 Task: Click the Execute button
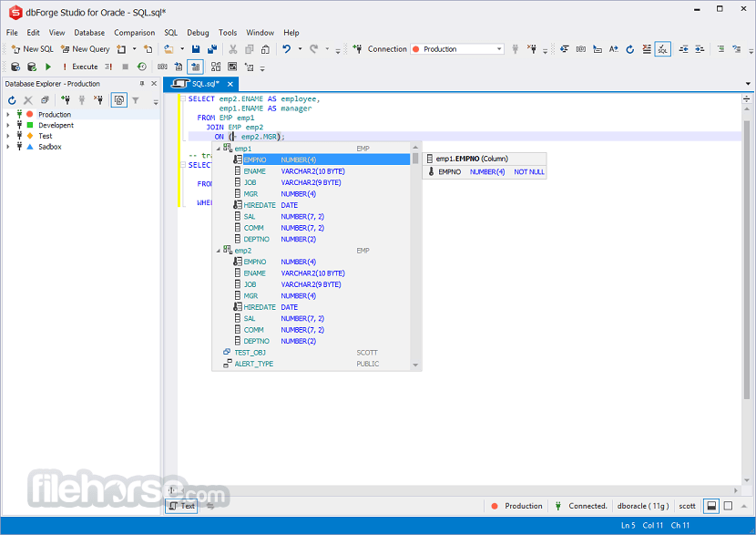pos(80,67)
